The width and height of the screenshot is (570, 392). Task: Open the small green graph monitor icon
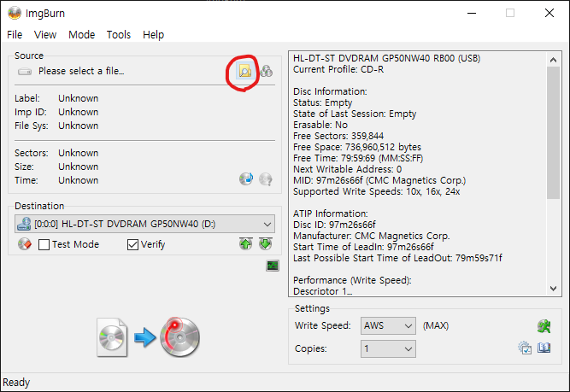coord(273,266)
